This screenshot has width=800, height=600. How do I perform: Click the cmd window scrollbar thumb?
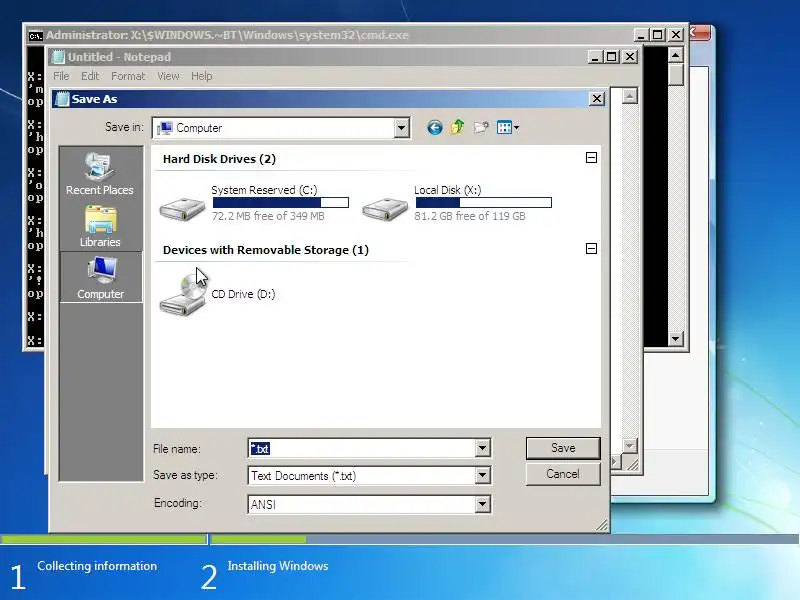tap(676, 74)
